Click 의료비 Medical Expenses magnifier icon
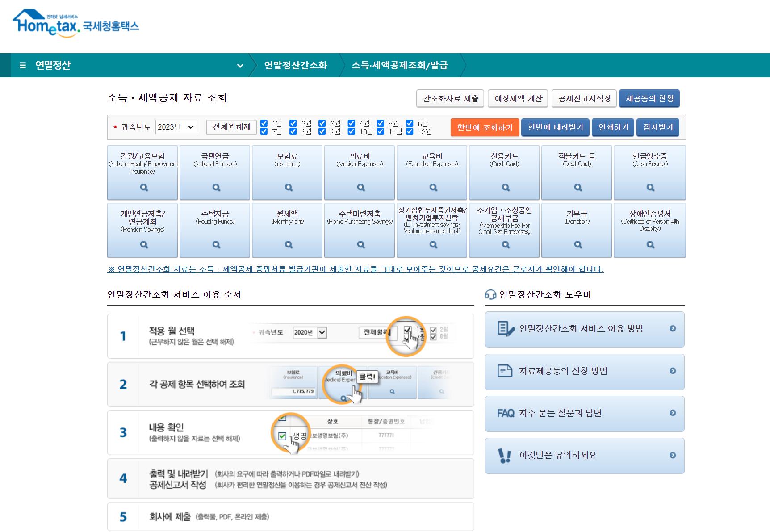Image resolution: width=770 pixels, height=532 pixels. coord(361,188)
